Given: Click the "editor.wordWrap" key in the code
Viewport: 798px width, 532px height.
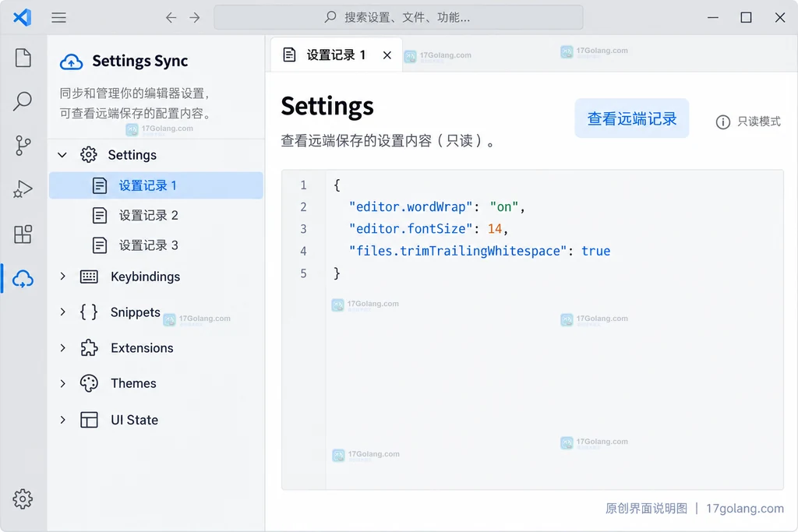Looking at the screenshot, I should 411,207.
